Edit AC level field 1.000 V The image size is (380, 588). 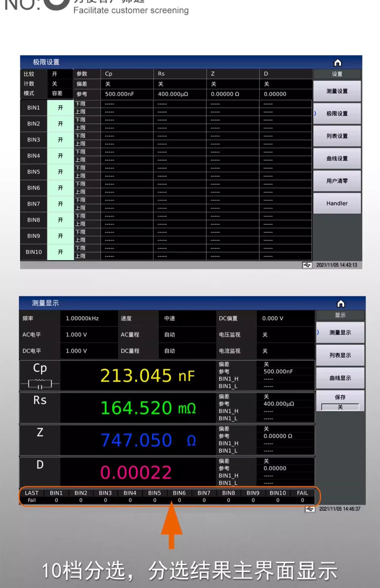(x=89, y=335)
